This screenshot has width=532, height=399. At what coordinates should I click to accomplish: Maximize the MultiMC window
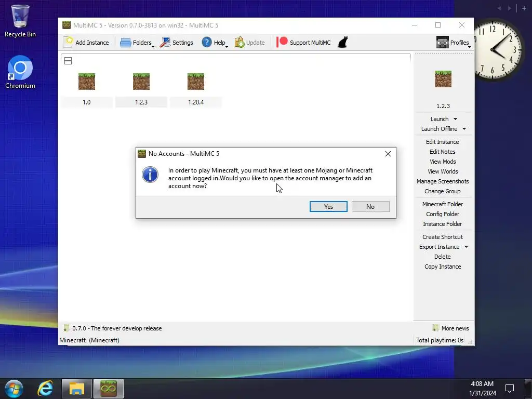coord(438,25)
